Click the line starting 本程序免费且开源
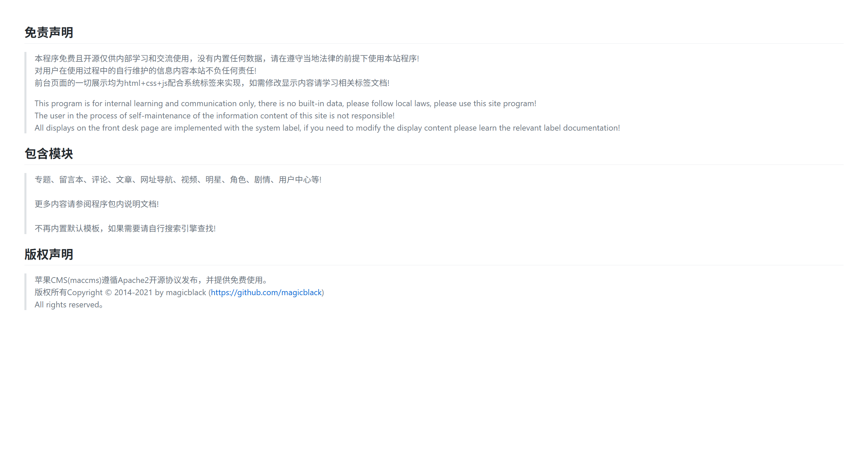 (226, 59)
